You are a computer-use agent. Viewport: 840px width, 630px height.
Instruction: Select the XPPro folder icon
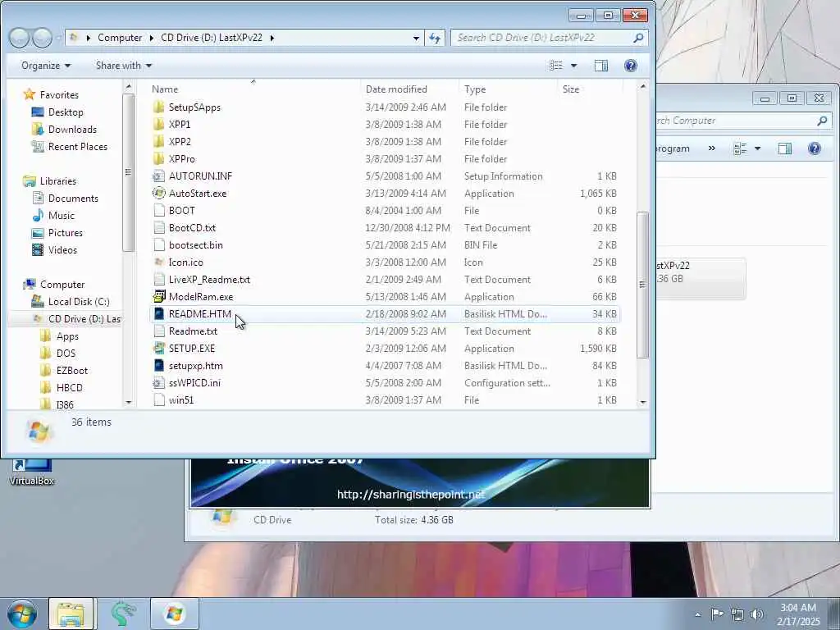(158, 158)
